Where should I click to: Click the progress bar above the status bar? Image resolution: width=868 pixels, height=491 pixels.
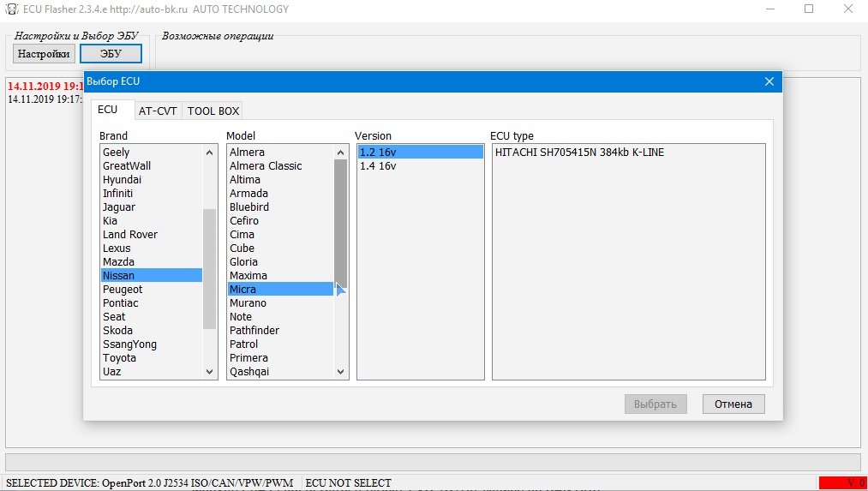(x=433, y=462)
